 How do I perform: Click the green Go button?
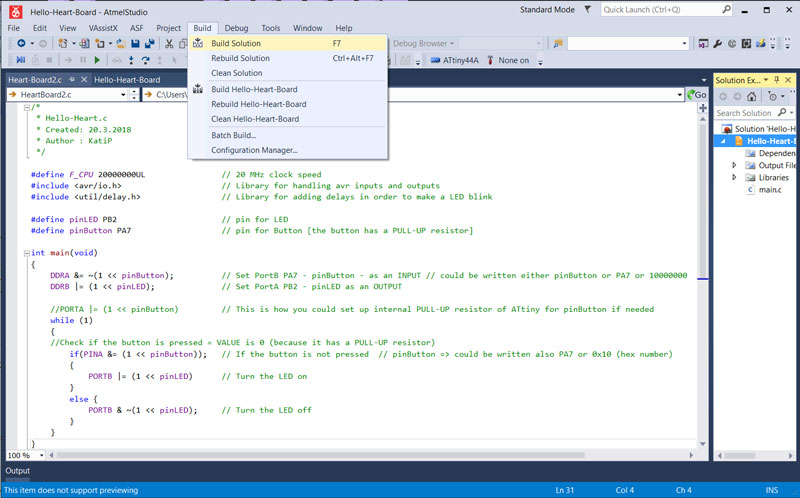[x=696, y=94]
